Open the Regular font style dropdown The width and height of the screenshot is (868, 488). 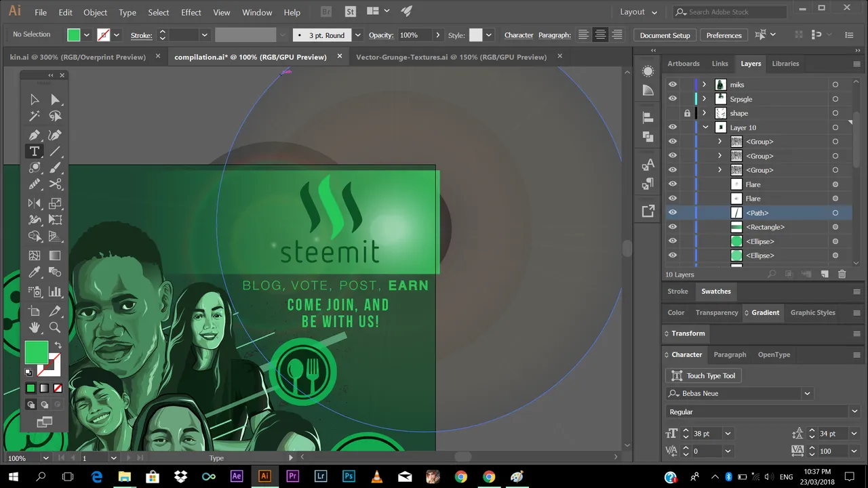(x=854, y=411)
